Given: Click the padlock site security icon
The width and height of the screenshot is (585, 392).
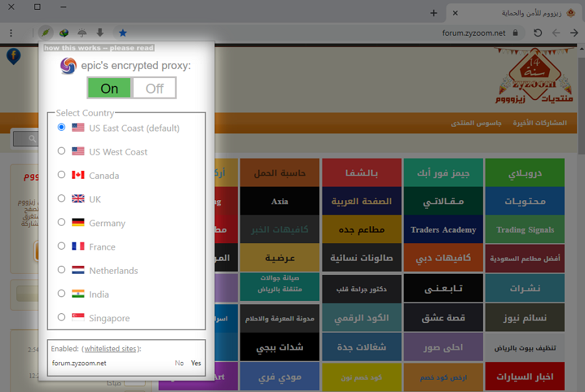Looking at the screenshot, I should tap(515, 33).
